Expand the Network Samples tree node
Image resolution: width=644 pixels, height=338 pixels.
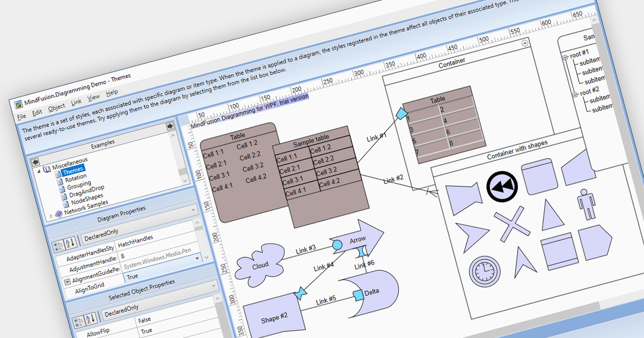coord(52,216)
